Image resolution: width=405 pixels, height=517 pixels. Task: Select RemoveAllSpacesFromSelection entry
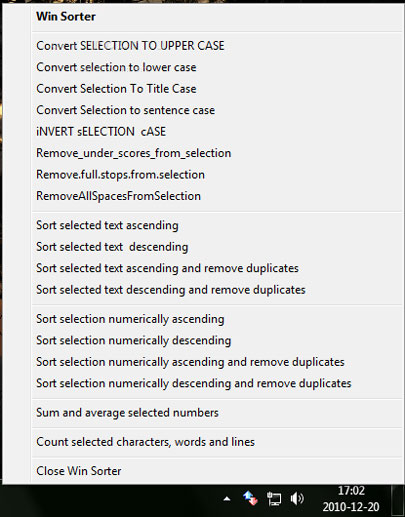point(217,196)
